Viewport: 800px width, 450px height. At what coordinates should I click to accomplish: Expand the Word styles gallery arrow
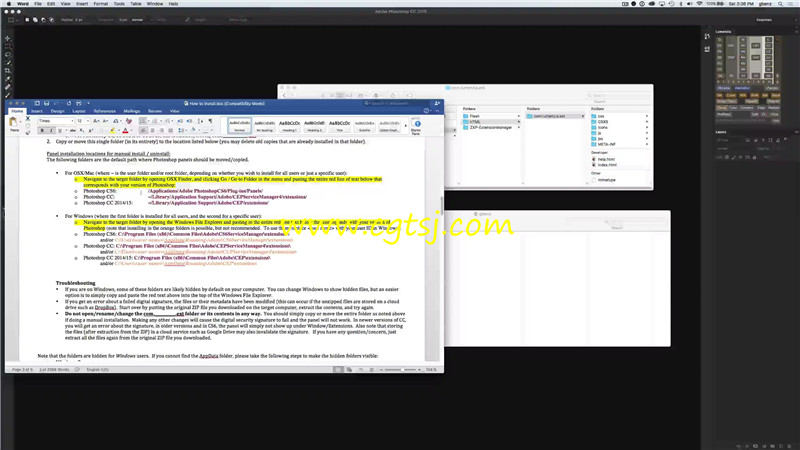point(406,126)
